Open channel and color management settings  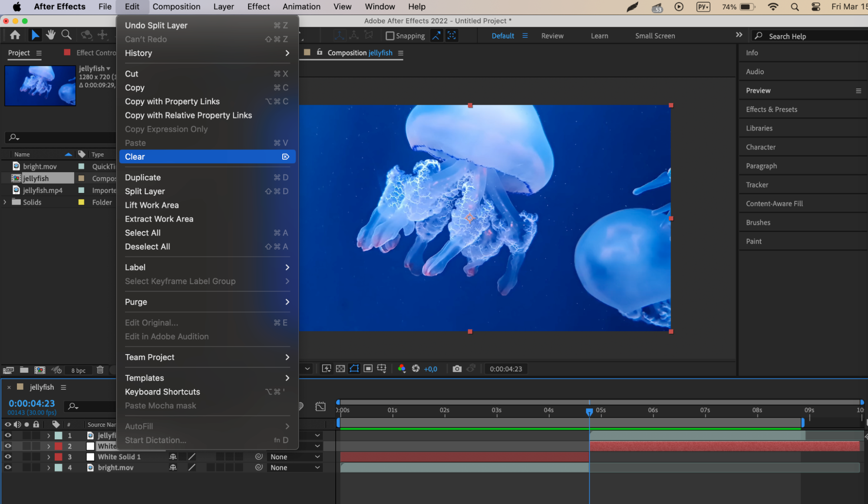tap(402, 368)
